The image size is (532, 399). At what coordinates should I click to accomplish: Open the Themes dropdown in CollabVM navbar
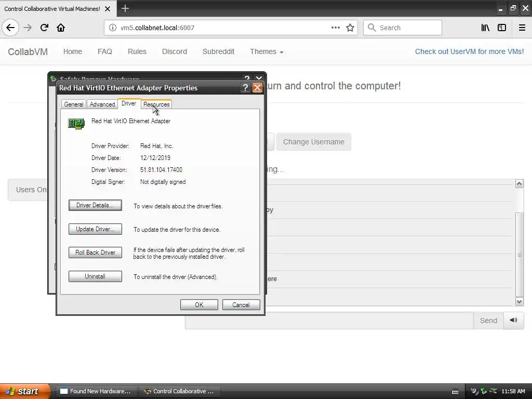[x=267, y=51]
